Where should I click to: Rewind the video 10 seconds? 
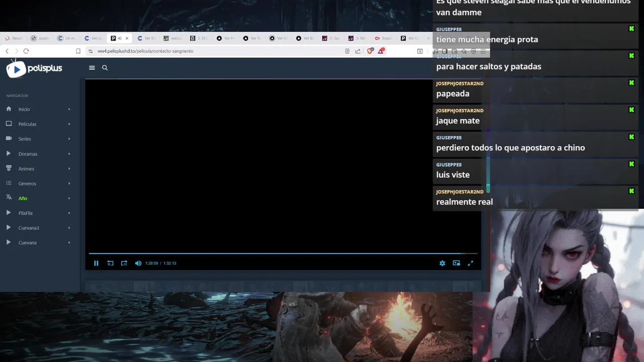click(x=110, y=263)
